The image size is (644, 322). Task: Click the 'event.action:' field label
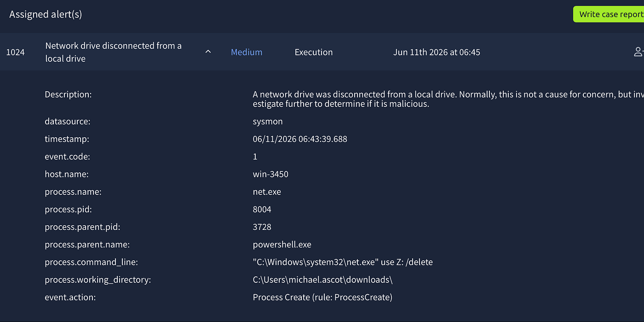[x=70, y=297]
